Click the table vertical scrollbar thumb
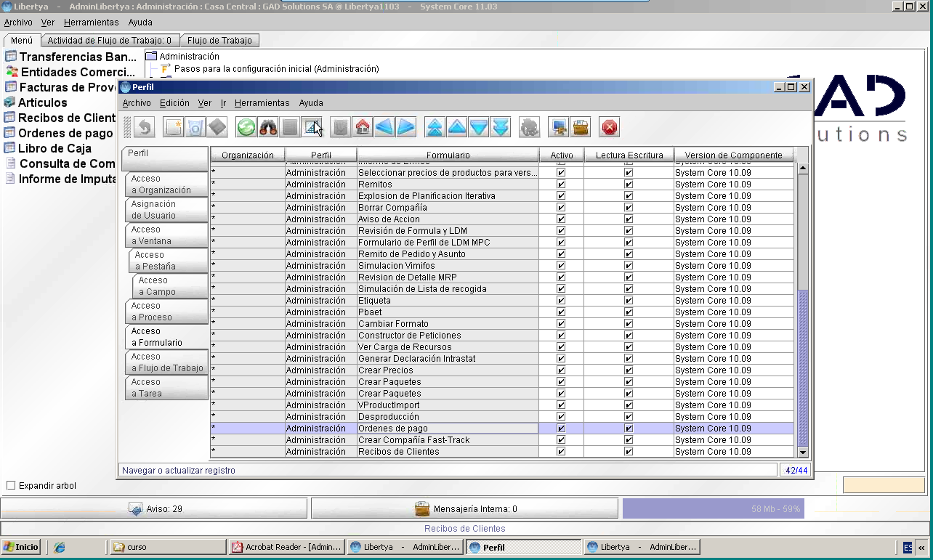933x560 pixels. pyautogui.click(x=803, y=368)
